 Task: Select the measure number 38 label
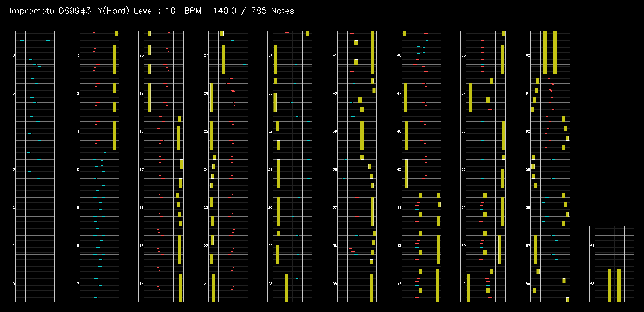[x=335, y=169]
